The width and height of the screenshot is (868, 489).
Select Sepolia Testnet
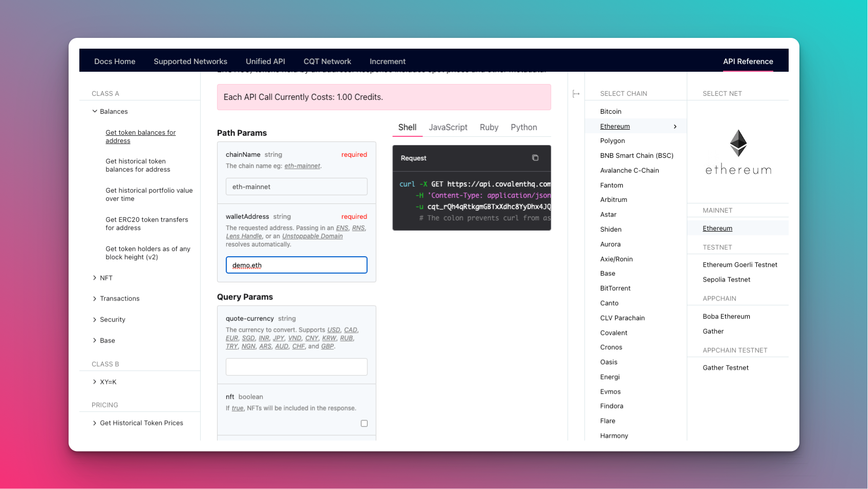click(x=726, y=280)
